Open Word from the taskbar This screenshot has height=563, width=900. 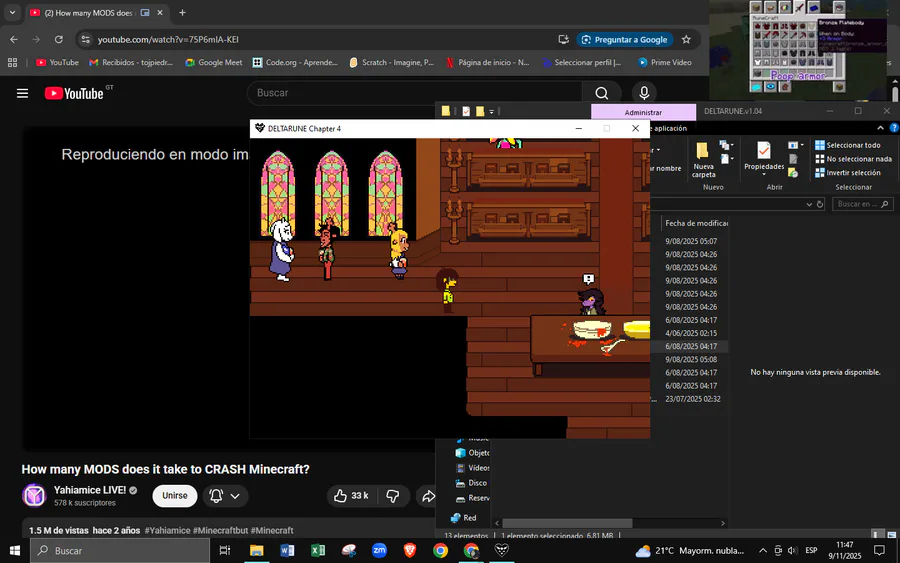[287, 550]
